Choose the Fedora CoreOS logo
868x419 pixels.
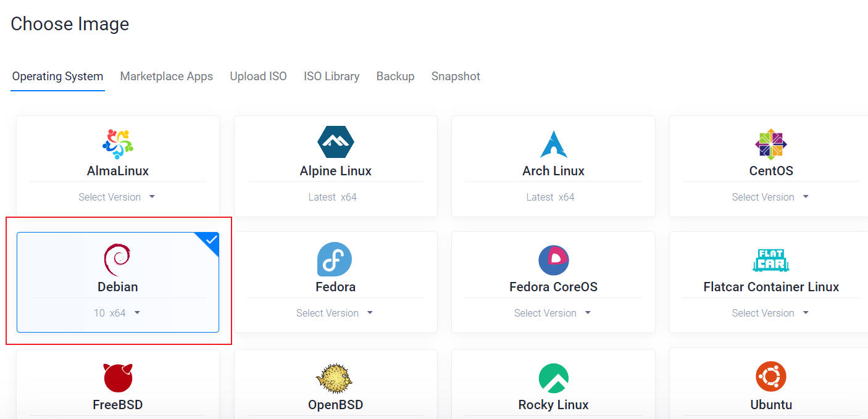[x=553, y=260]
